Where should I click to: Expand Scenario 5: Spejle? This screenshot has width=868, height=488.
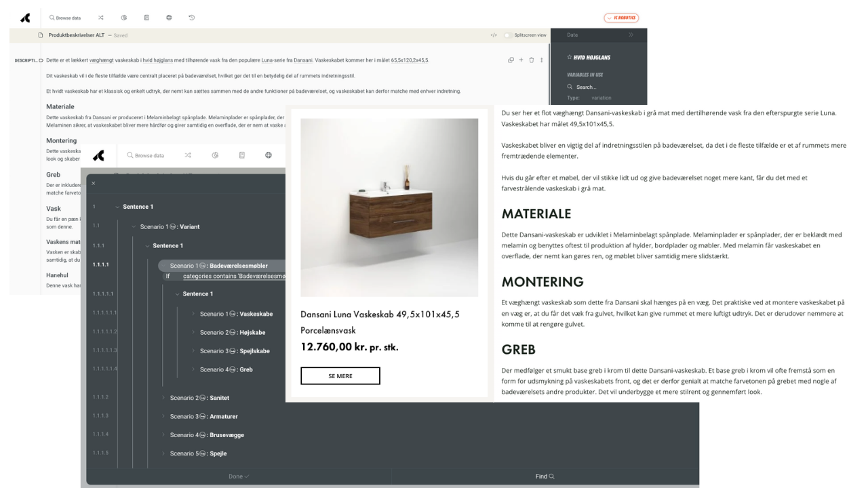pyautogui.click(x=163, y=453)
